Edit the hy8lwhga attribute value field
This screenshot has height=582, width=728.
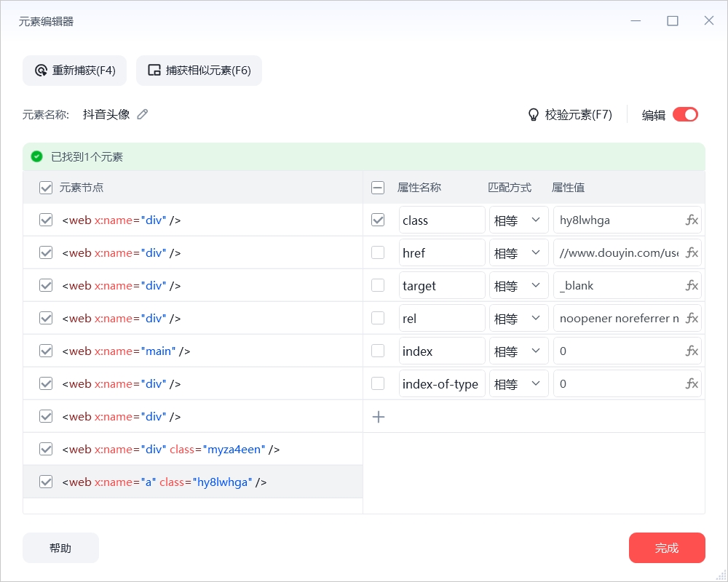[x=628, y=220]
